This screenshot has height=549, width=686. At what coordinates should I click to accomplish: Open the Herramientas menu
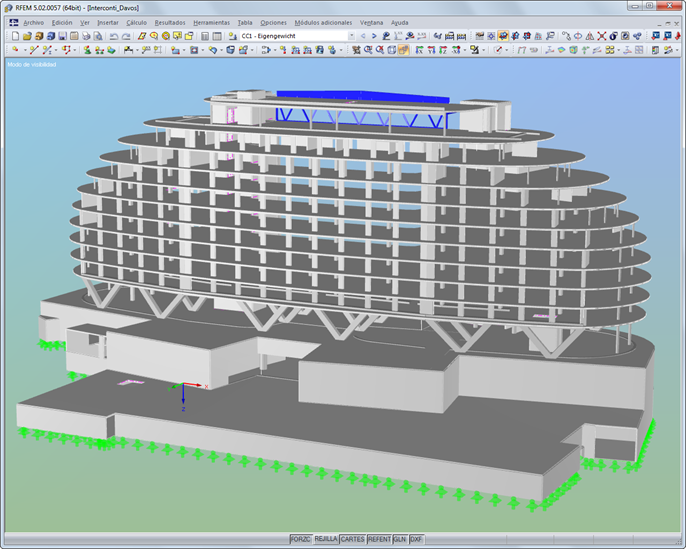(211, 22)
